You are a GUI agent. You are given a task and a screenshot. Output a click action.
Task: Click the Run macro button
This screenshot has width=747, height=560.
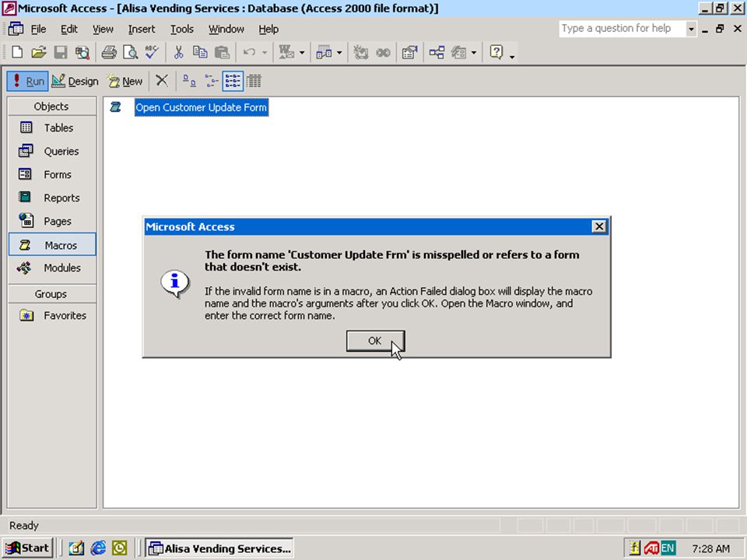(x=28, y=81)
